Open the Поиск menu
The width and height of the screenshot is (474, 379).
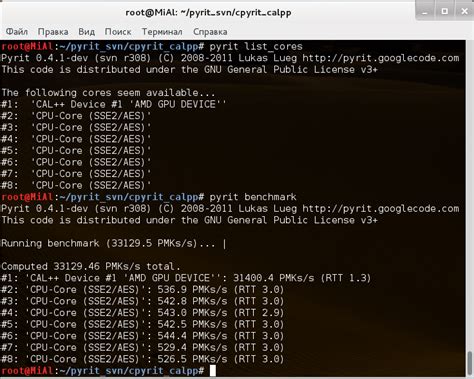tap(118, 32)
